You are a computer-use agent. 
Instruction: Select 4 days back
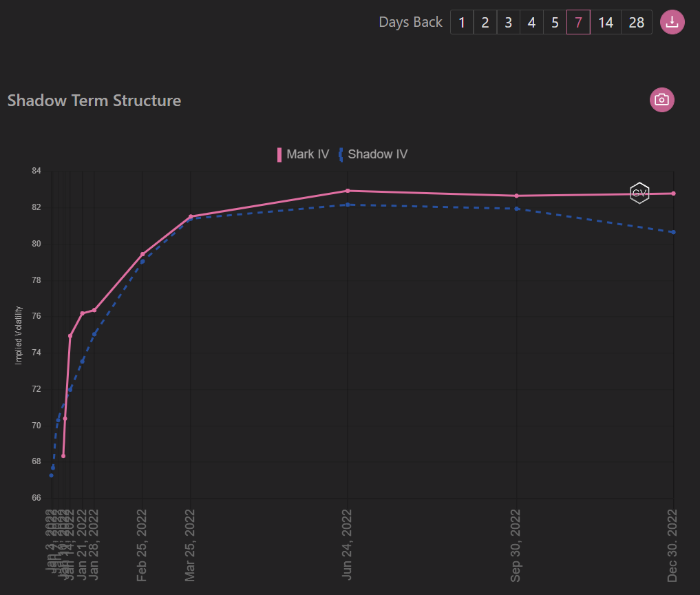click(531, 22)
